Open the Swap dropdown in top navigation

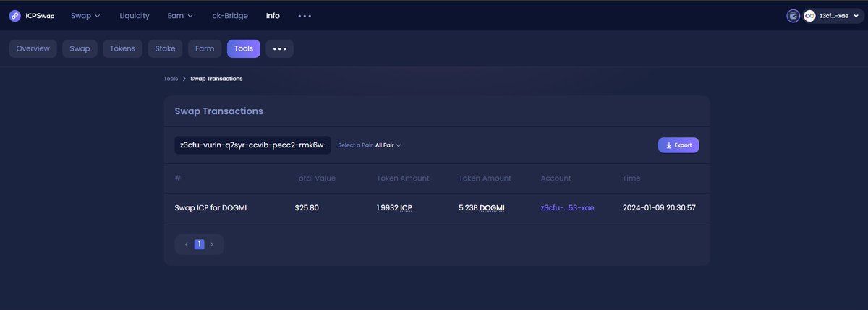(85, 15)
